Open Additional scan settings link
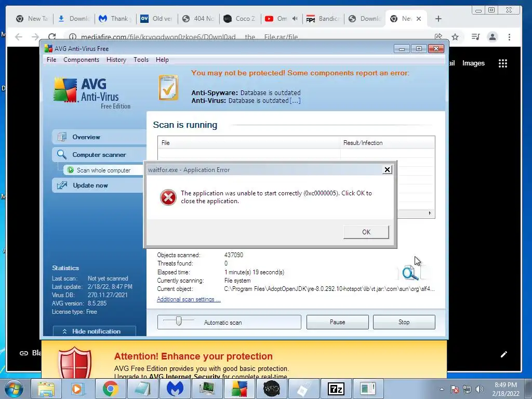This screenshot has height=399, width=532. (x=189, y=299)
